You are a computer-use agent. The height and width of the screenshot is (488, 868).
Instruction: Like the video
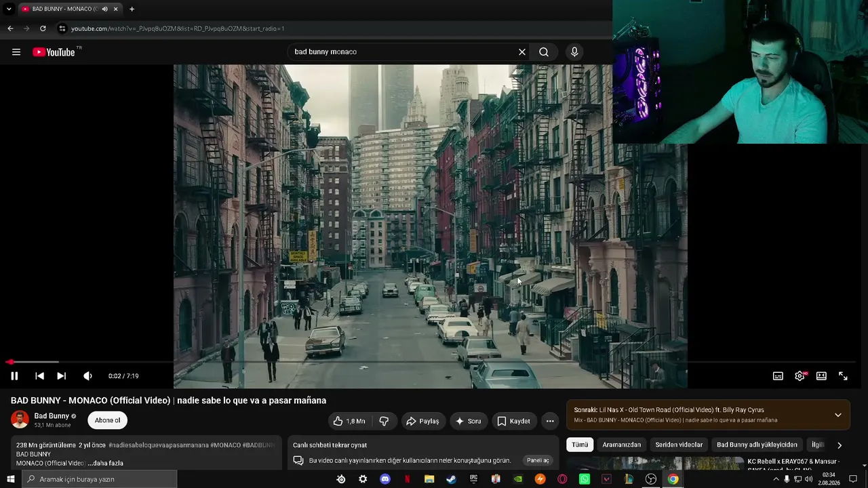pyautogui.click(x=350, y=421)
